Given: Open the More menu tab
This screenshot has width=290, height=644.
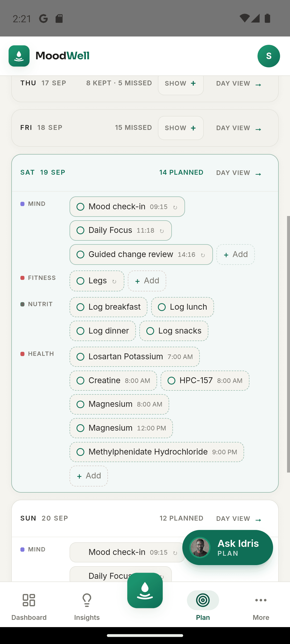Looking at the screenshot, I should [x=261, y=607].
